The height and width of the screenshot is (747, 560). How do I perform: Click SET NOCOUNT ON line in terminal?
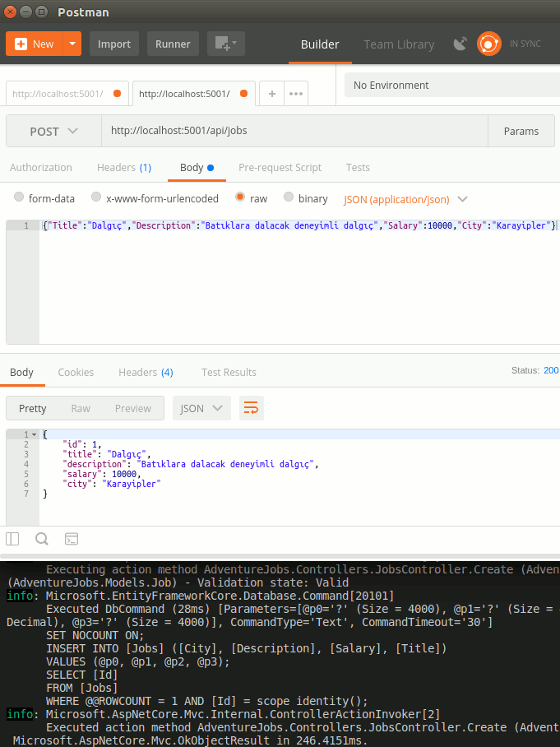click(x=95, y=635)
